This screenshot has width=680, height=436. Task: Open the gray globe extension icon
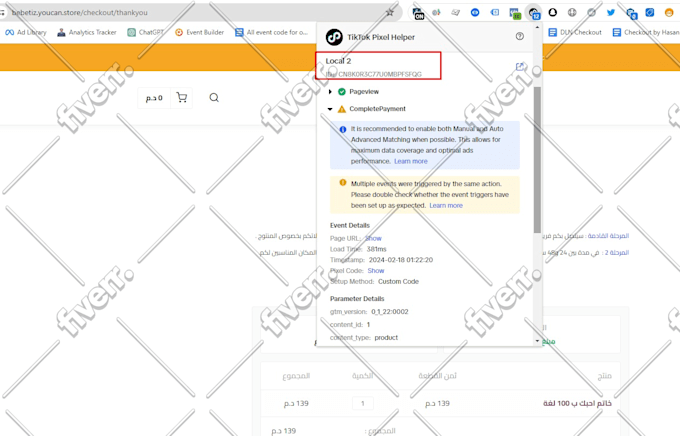572,13
